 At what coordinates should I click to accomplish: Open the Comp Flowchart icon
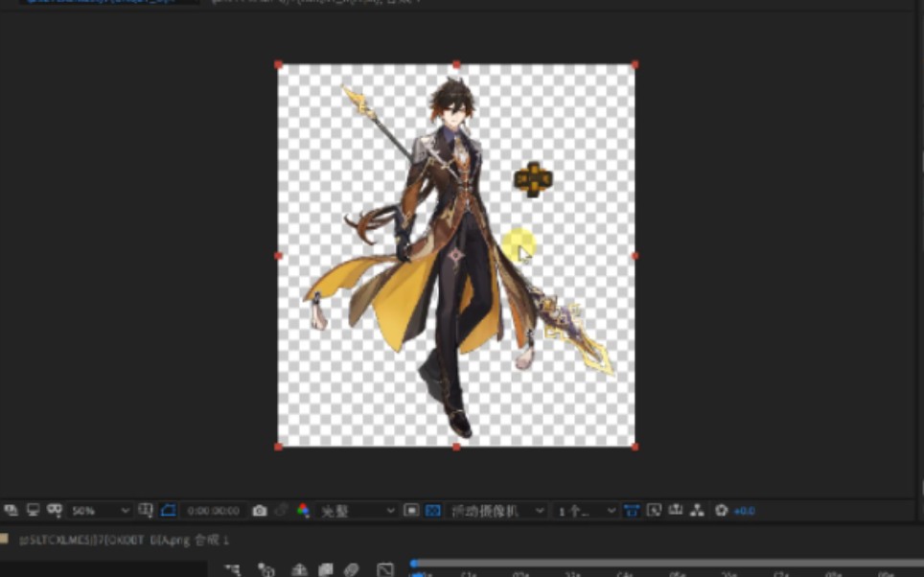tap(697, 511)
